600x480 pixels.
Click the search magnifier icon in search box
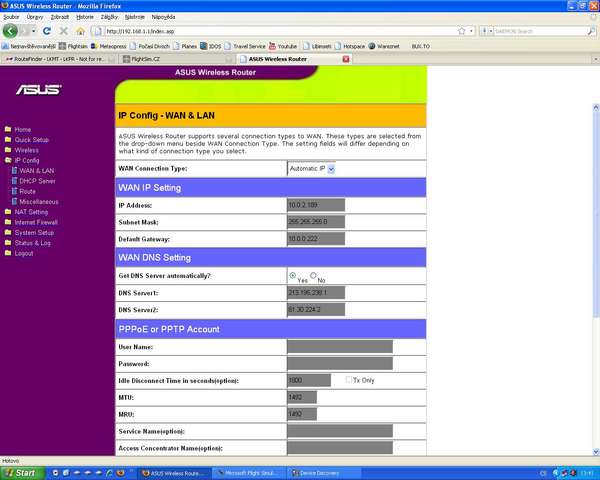pos(591,31)
